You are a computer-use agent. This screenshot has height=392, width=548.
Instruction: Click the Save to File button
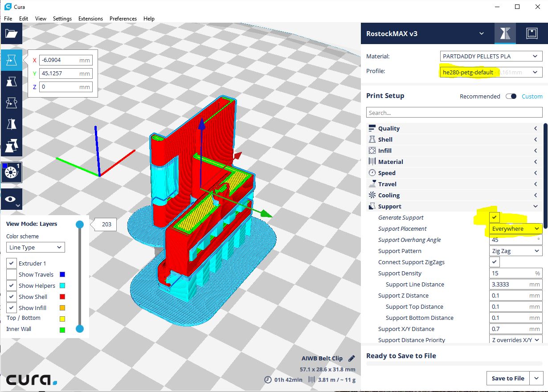508,378
